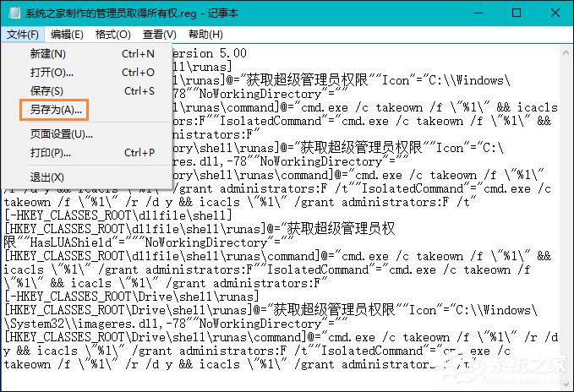Choose 新建(N) from the File menu
574x392 pixels.
click(87, 54)
